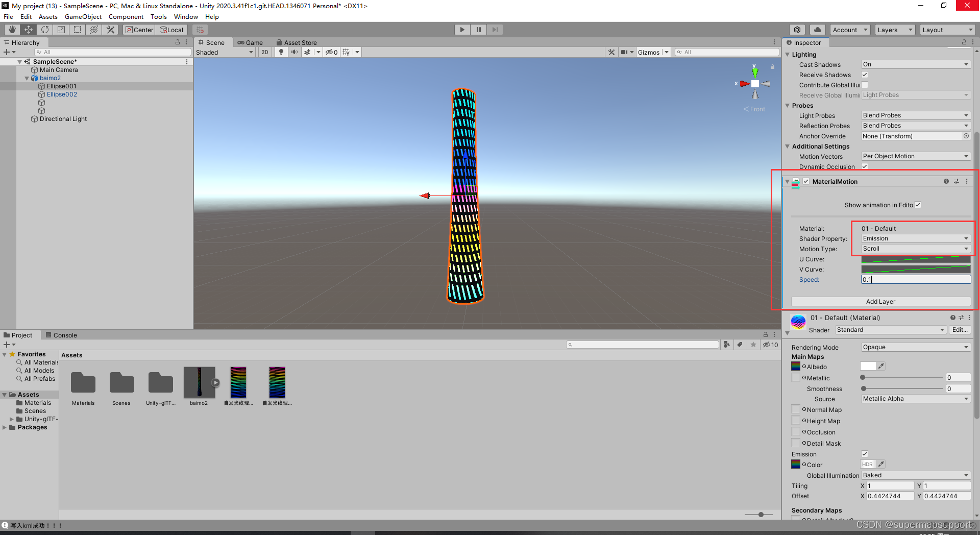Toggle 2D view mode
This screenshot has height=535, width=980.
coord(264,52)
